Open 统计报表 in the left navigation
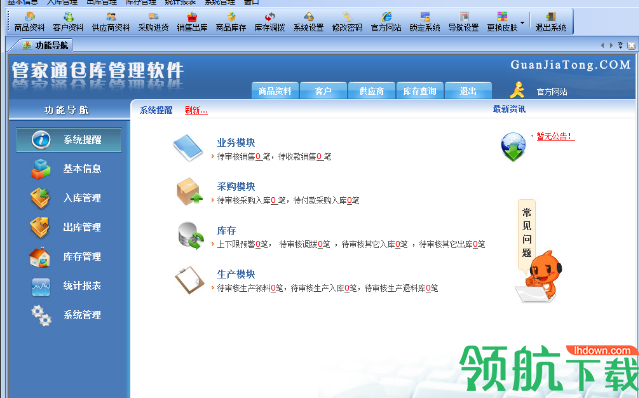This screenshot has height=398, width=639. coord(66,286)
